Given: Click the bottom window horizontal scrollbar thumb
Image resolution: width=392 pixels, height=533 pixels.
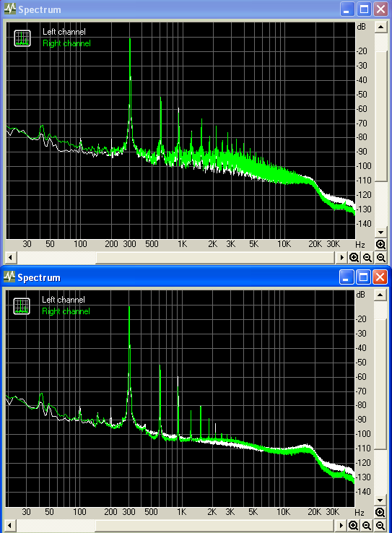Looking at the screenshot, I should [x=214, y=526].
